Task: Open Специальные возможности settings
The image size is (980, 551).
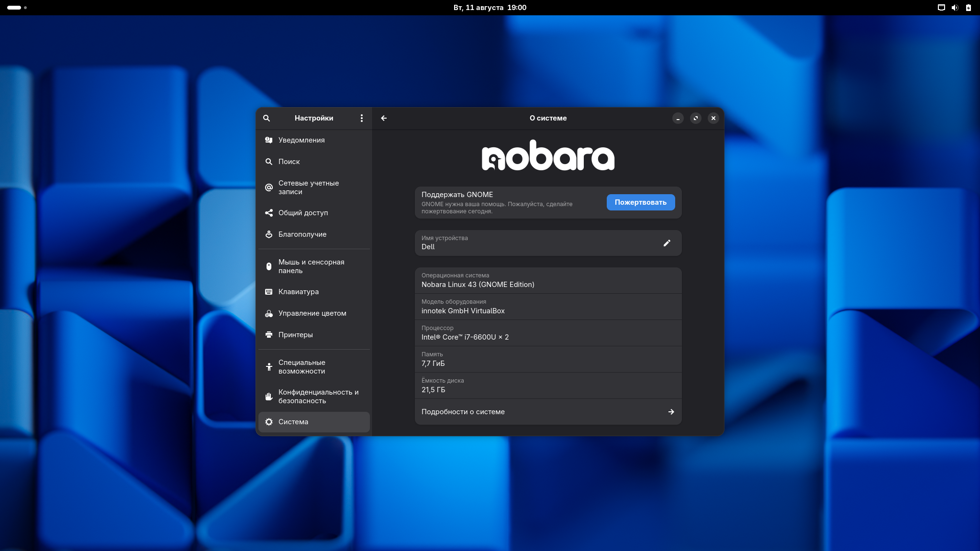Action: click(x=314, y=367)
